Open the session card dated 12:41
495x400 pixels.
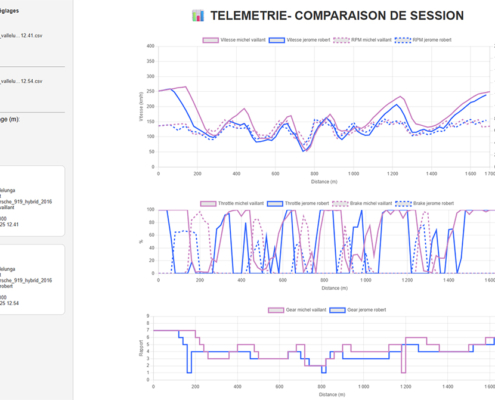click(x=32, y=201)
